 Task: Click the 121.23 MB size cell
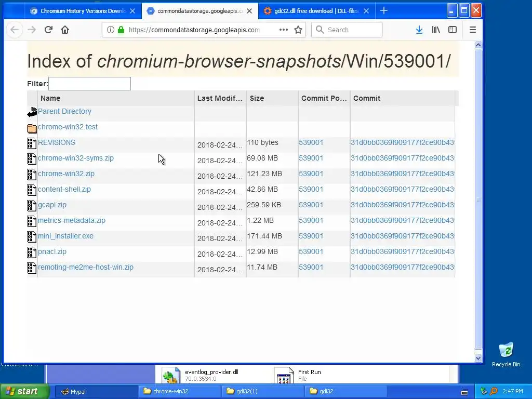pos(264,174)
